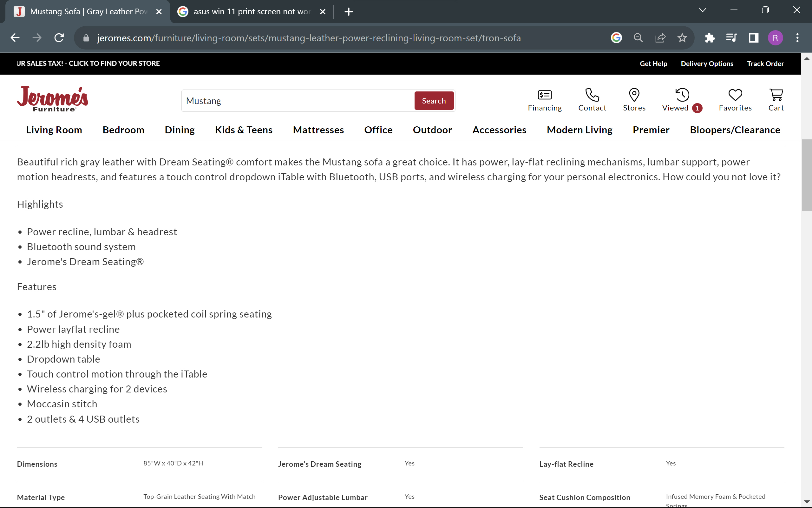Switch to asus win 11 print screen tab
Screen dimensions: 812x508
pos(252,12)
